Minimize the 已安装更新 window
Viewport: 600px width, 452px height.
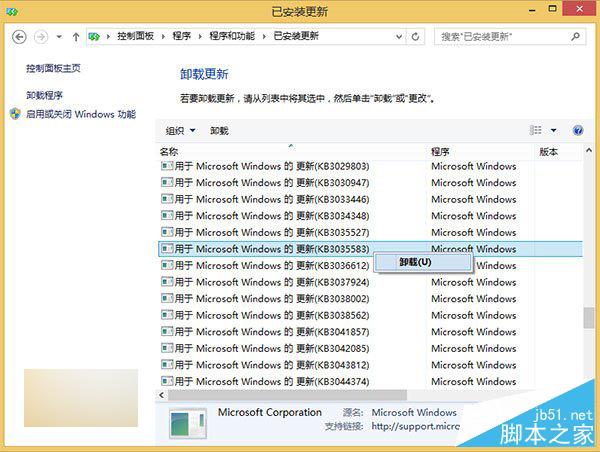532,10
